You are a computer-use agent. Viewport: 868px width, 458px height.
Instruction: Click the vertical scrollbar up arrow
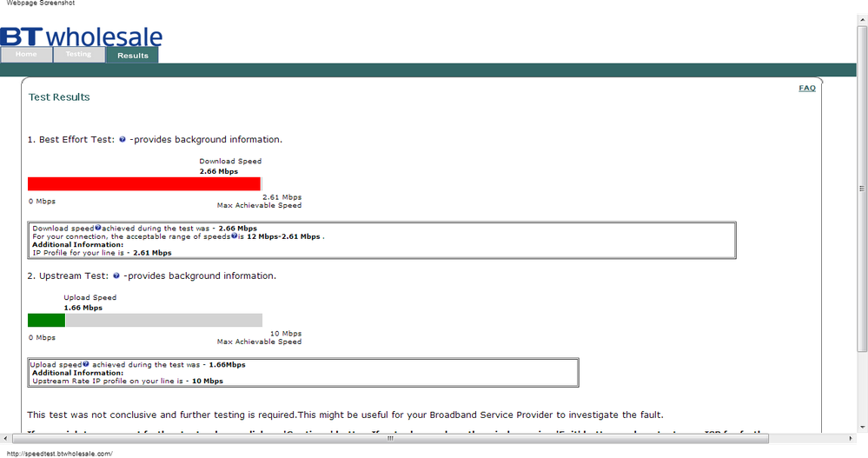pyautogui.click(x=863, y=19)
